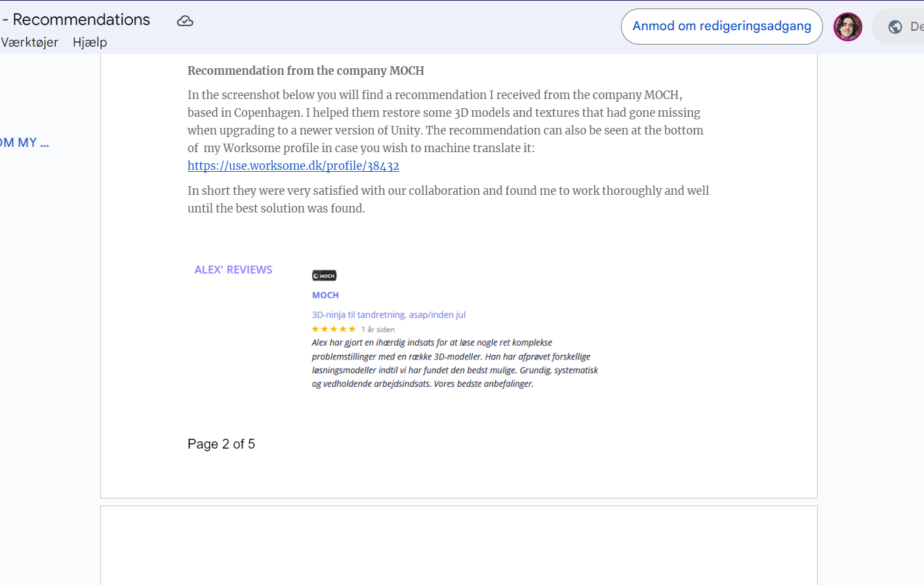Click the 'ALEX' REVIEWS' heading in the image
The height and width of the screenshot is (585, 924).
(233, 270)
